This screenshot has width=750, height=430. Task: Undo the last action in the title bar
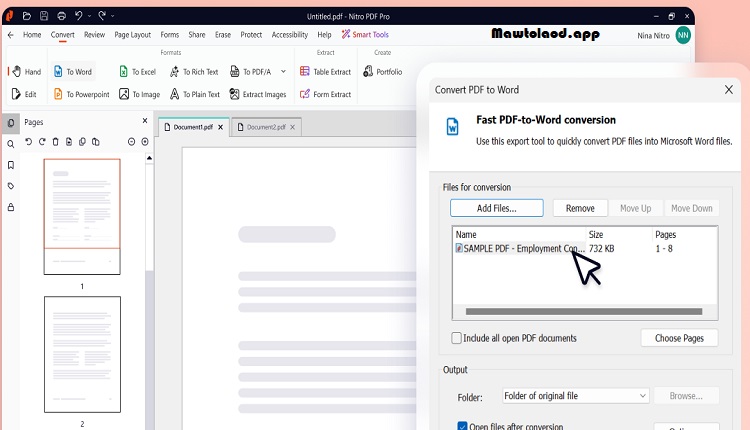point(78,16)
